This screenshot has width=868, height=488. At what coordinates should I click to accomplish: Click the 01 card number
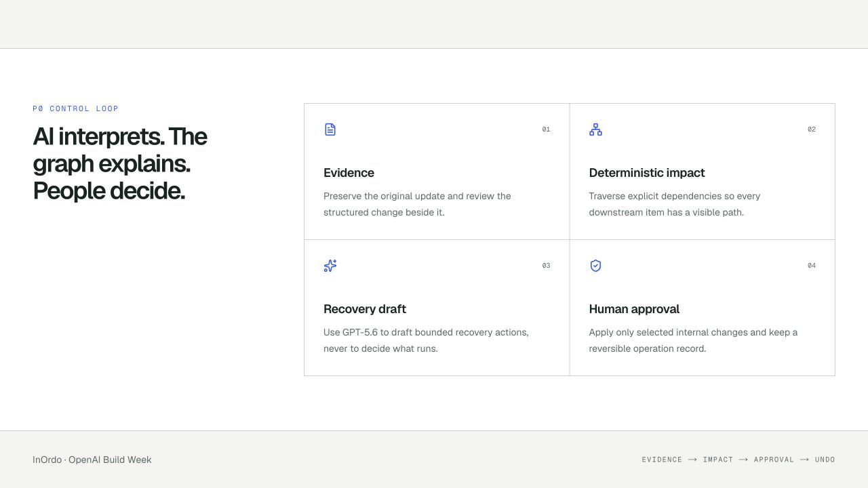(x=546, y=129)
